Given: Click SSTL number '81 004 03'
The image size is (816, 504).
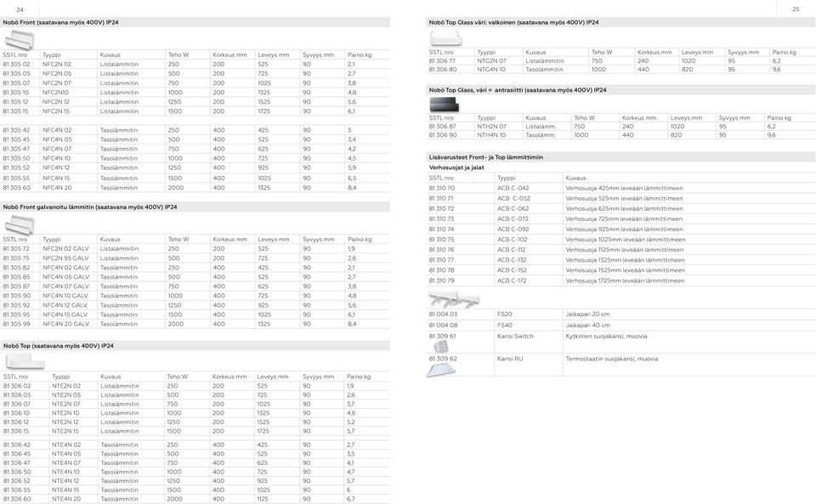Looking at the screenshot, I should (443, 314).
